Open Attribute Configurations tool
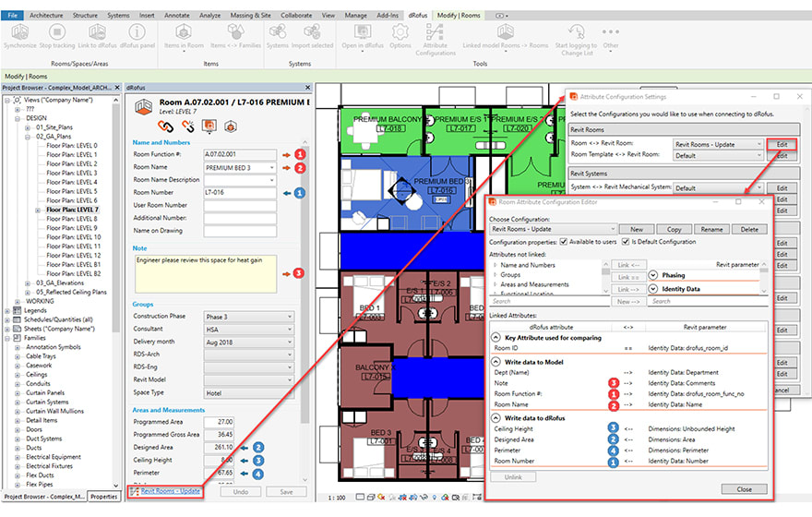This screenshot has width=812, height=517. [436, 40]
